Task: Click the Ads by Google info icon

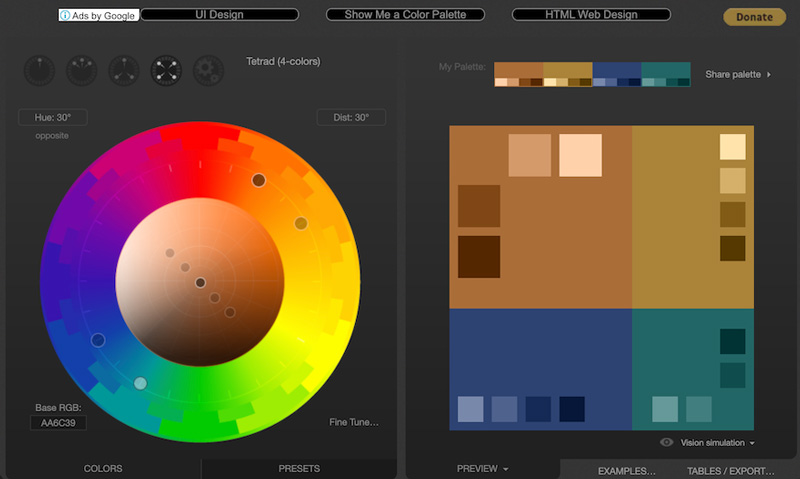Action: coord(66,16)
